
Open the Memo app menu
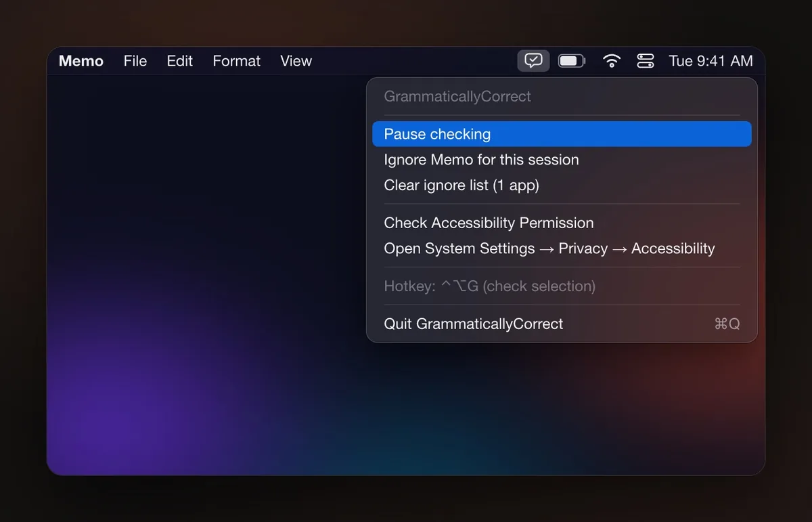click(81, 61)
